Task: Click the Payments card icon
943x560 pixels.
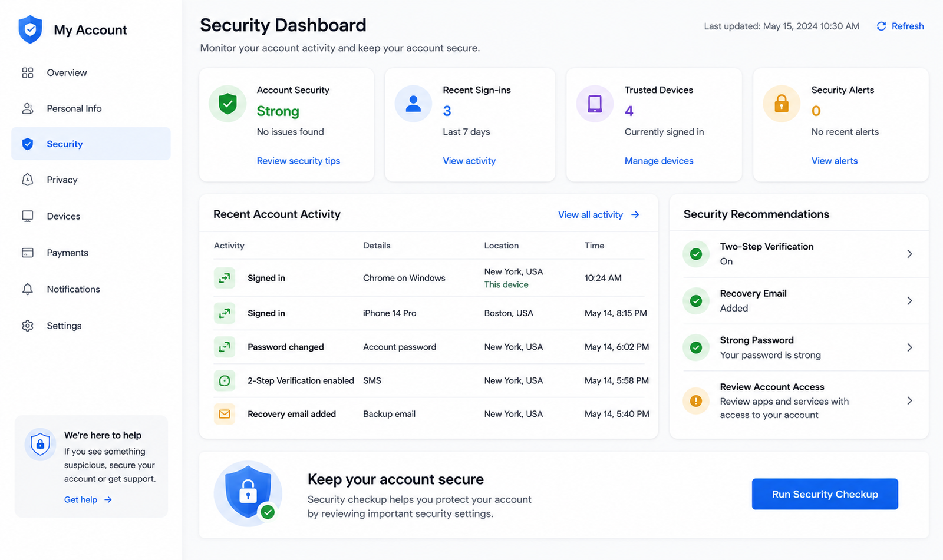Action: tap(28, 253)
